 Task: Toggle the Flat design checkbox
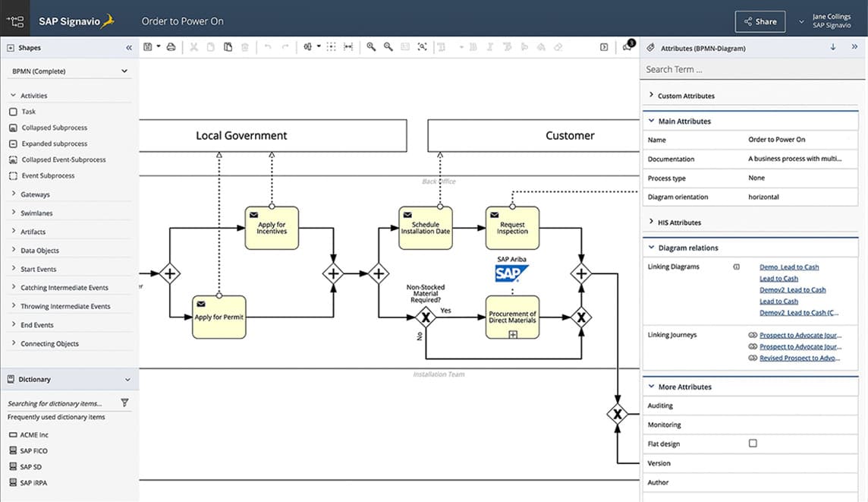coord(753,444)
